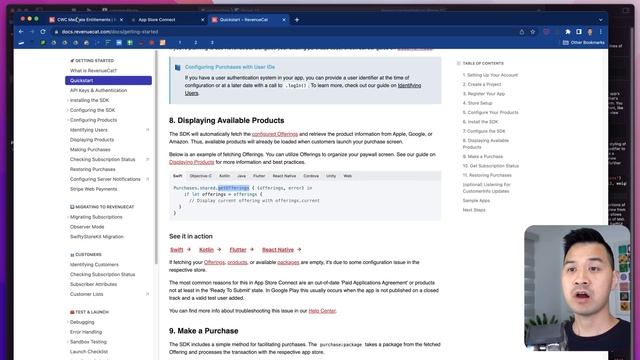Image resolution: width=640 pixels, height=360 pixels.
Task: Open Restoring Purchases in sidebar
Action: 93,169
